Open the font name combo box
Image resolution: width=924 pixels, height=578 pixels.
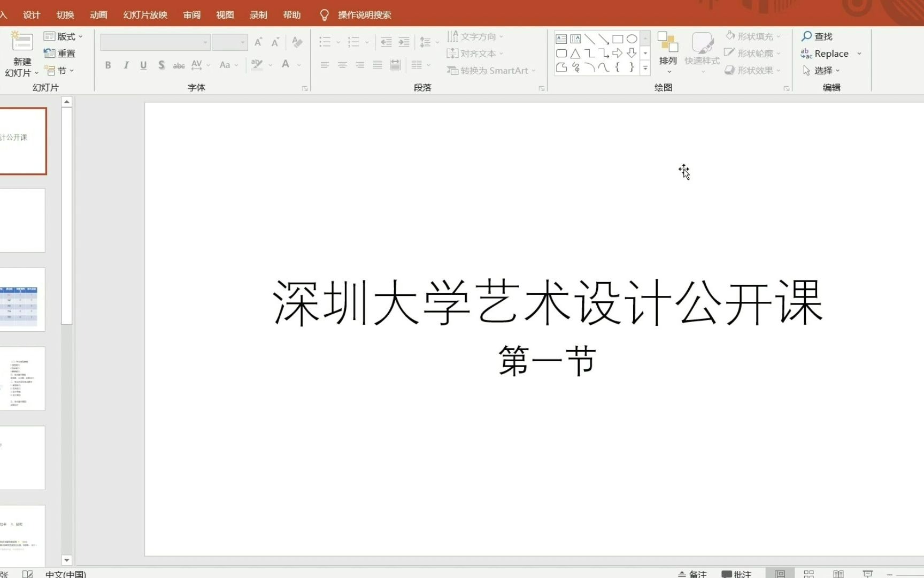pyautogui.click(x=155, y=42)
